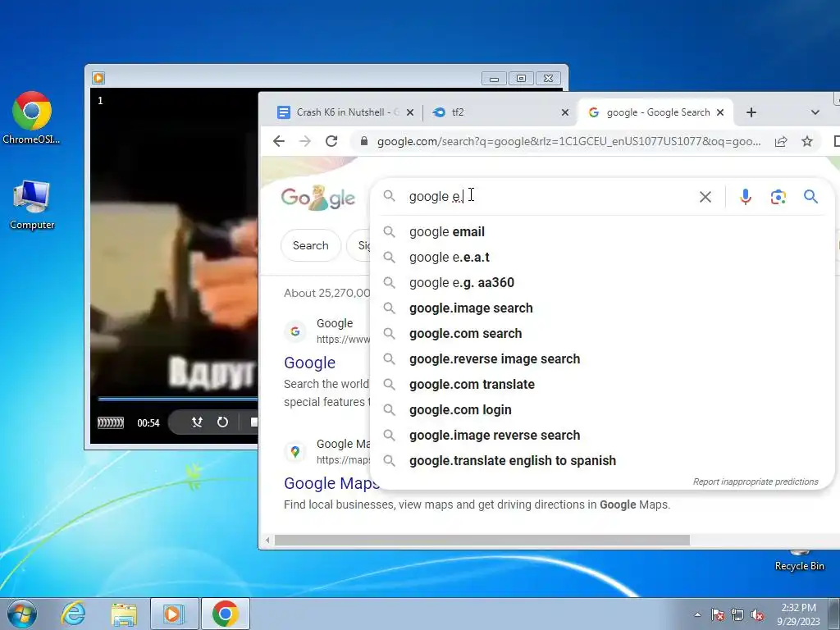
Task: Click the media player seek bar
Action: click(x=177, y=399)
